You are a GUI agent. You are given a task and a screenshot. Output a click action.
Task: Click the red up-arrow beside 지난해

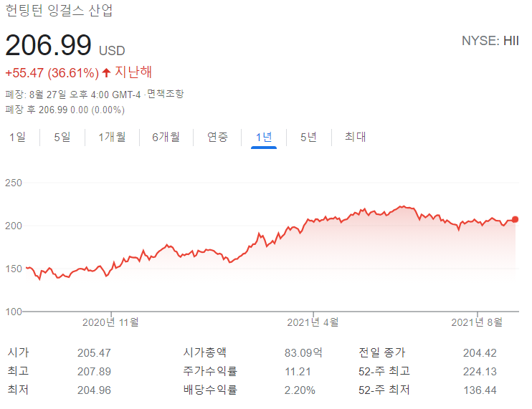click(106, 72)
